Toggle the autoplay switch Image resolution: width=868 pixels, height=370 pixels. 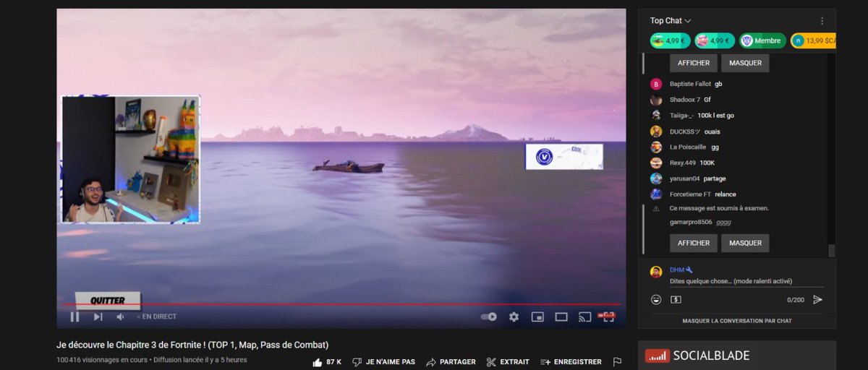coord(489,317)
